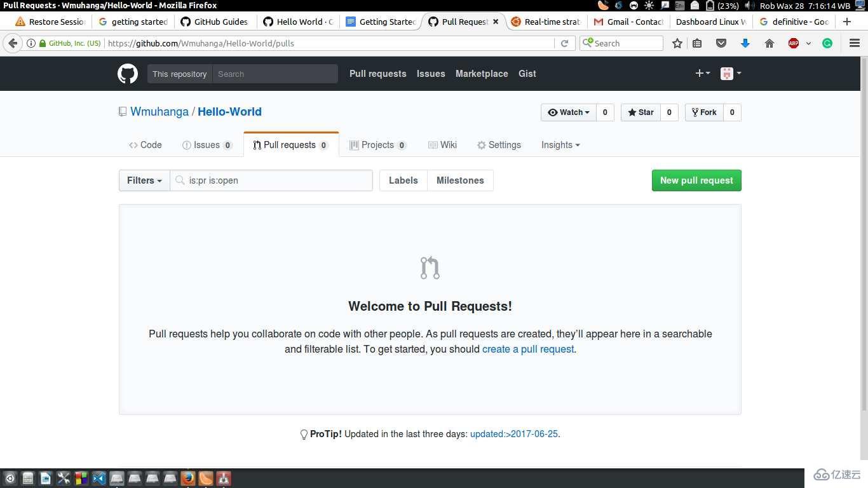Open the Projects tab
The height and width of the screenshot is (488, 868).
[378, 145]
